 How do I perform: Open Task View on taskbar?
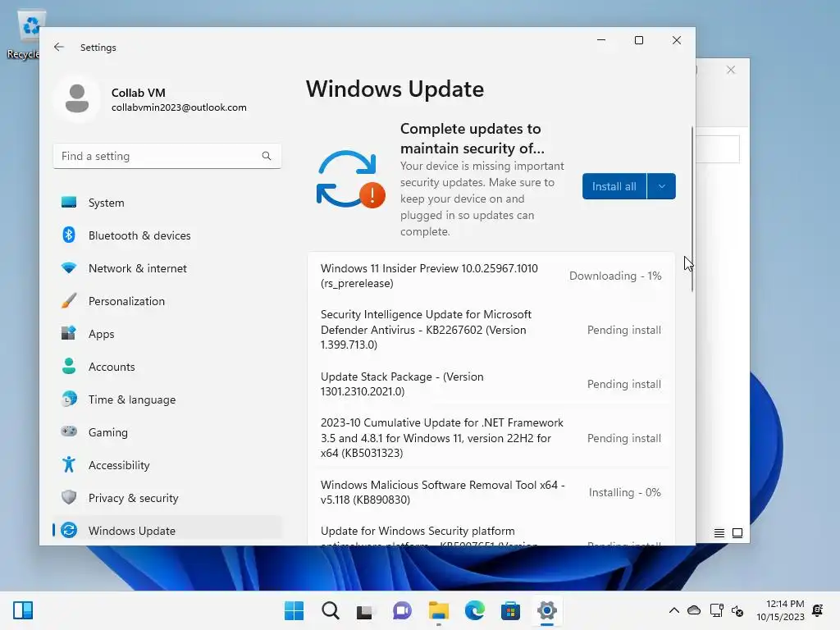tap(365, 610)
